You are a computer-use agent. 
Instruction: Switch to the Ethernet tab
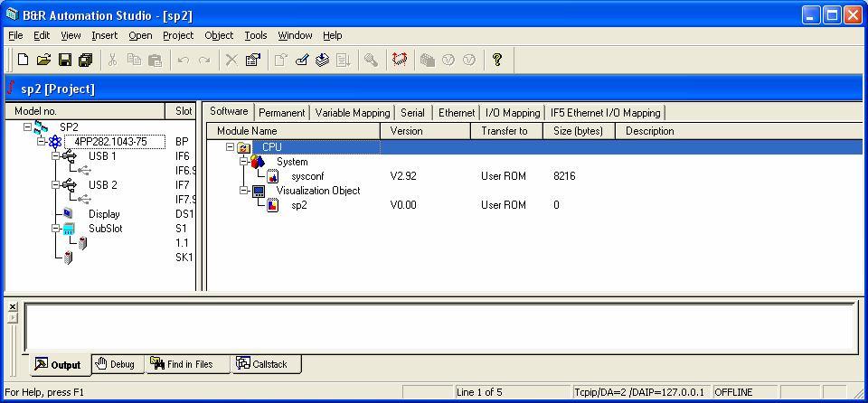click(456, 113)
